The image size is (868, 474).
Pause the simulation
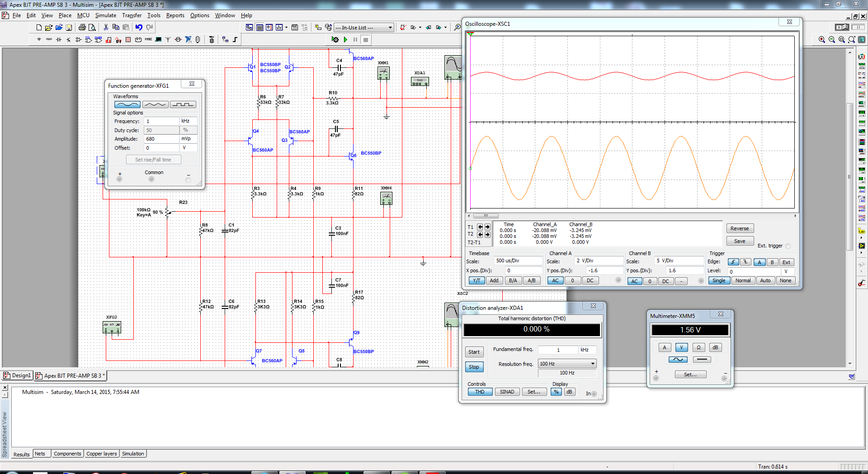pos(355,40)
